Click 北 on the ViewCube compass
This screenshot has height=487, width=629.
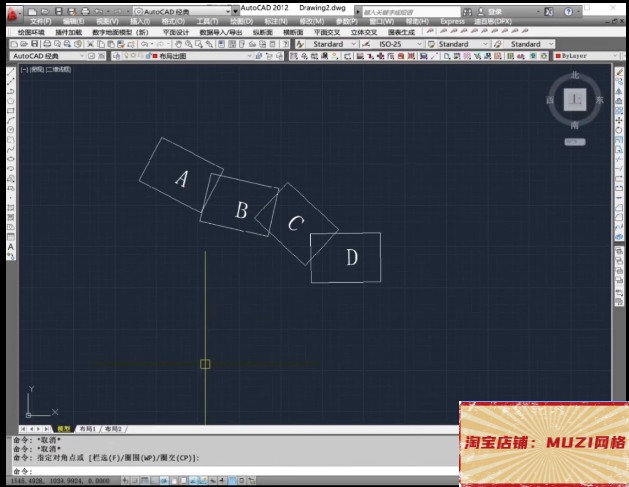point(575,75)
